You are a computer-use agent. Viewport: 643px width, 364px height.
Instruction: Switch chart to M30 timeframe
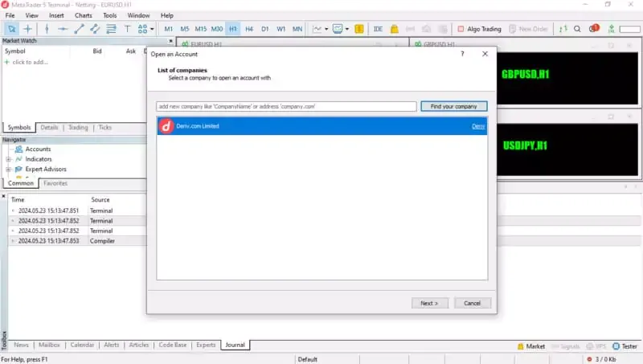[217, 29]
